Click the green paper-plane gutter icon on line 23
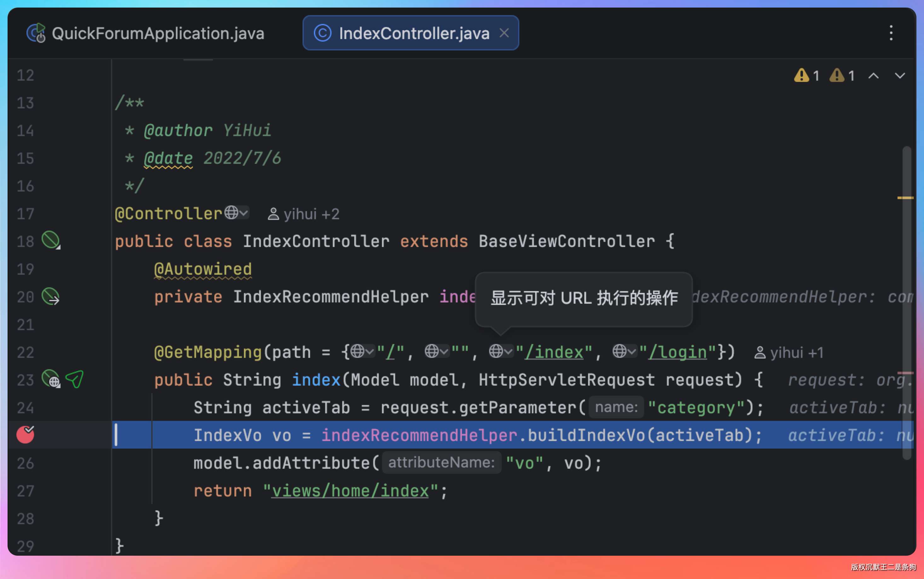Viewport: 924px width, 579px height. pos(75,379)
